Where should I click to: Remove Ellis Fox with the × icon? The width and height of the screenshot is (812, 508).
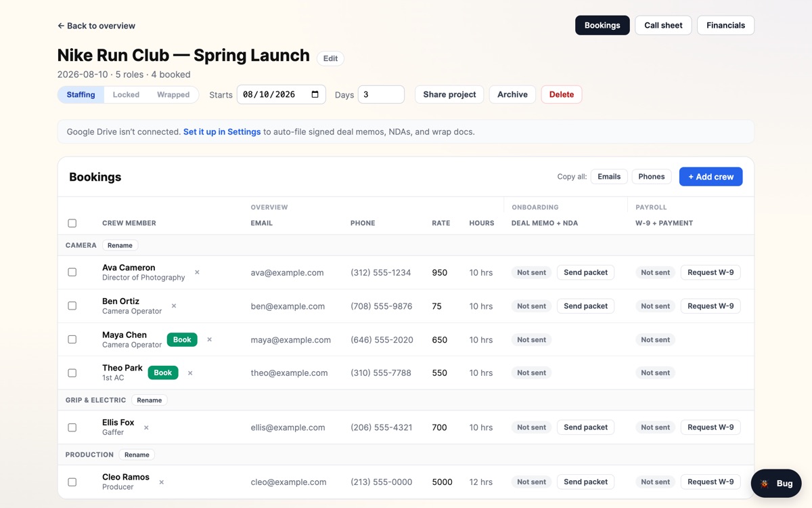[146, 427]
